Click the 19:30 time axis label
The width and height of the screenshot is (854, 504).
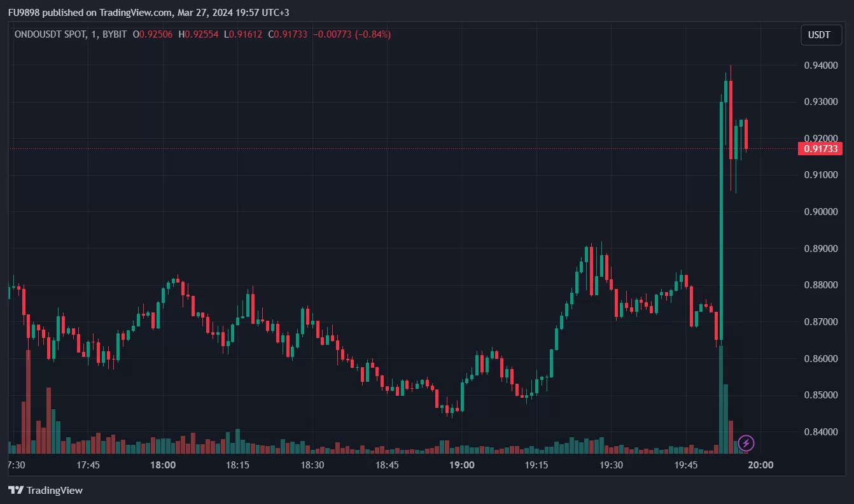(x=611, y=465)
